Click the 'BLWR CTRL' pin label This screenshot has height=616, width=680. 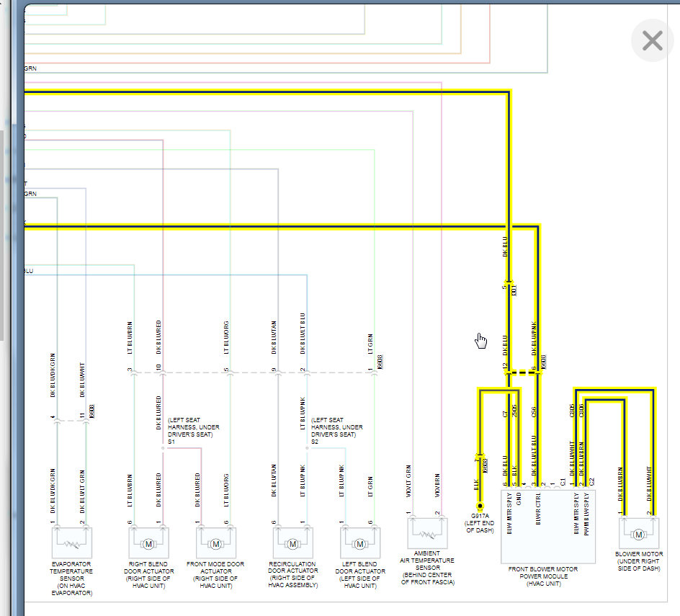tap(538, 509)
